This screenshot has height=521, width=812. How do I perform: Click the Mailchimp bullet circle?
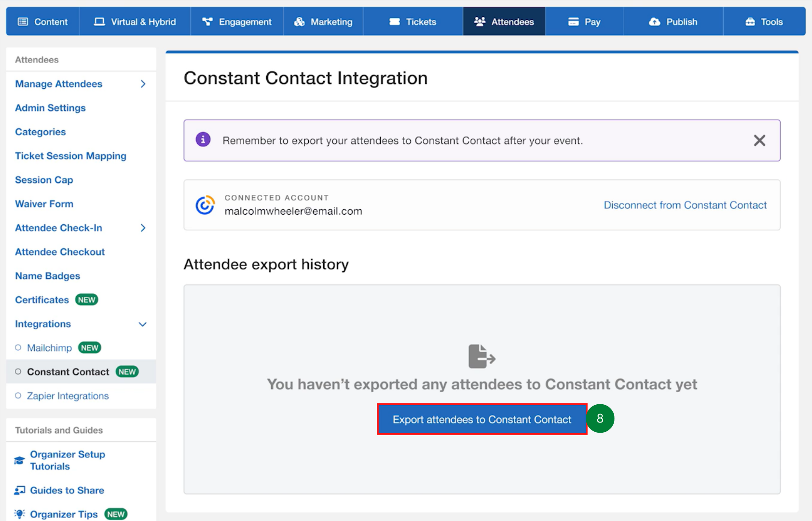(x=18, y=348)
